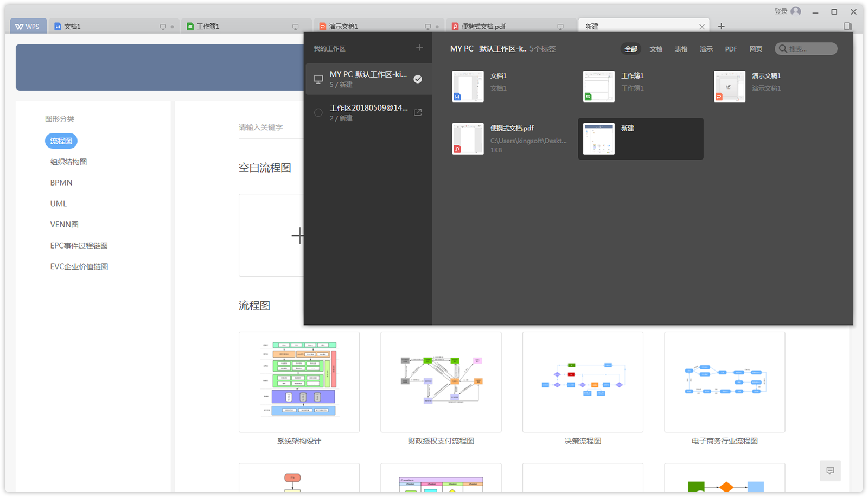Click the 系统架构设计 caption

coord(299,441)
